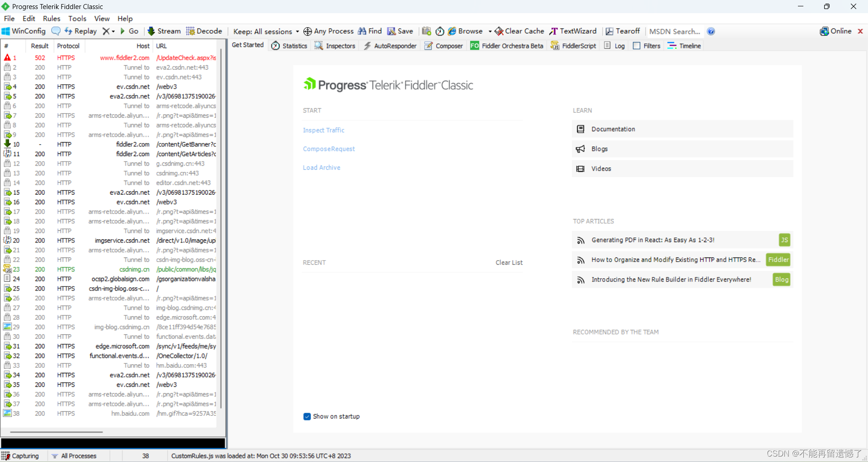Click the black QuickExec command box
868x462 pixels.
(113, 443)
